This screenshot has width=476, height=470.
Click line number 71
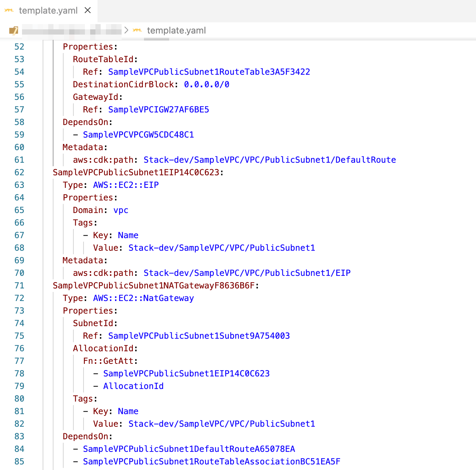[19, 286]
